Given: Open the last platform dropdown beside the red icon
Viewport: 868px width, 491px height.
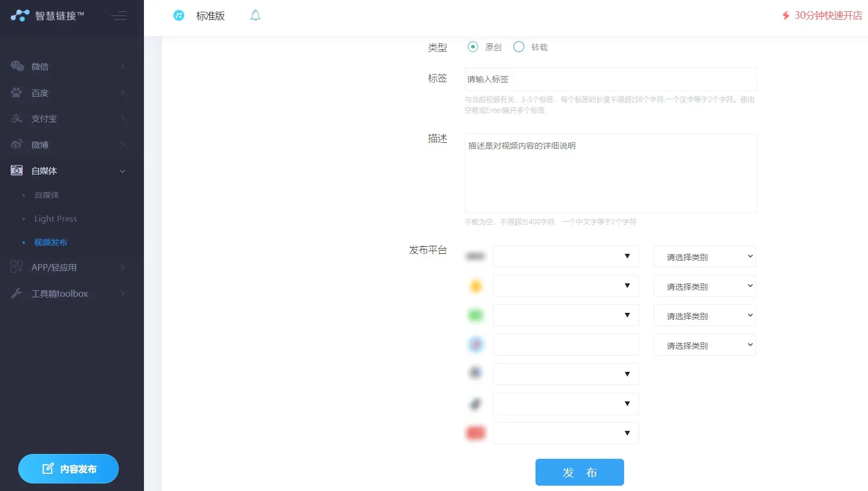Looking at the screenshot, I should (566, 434).
